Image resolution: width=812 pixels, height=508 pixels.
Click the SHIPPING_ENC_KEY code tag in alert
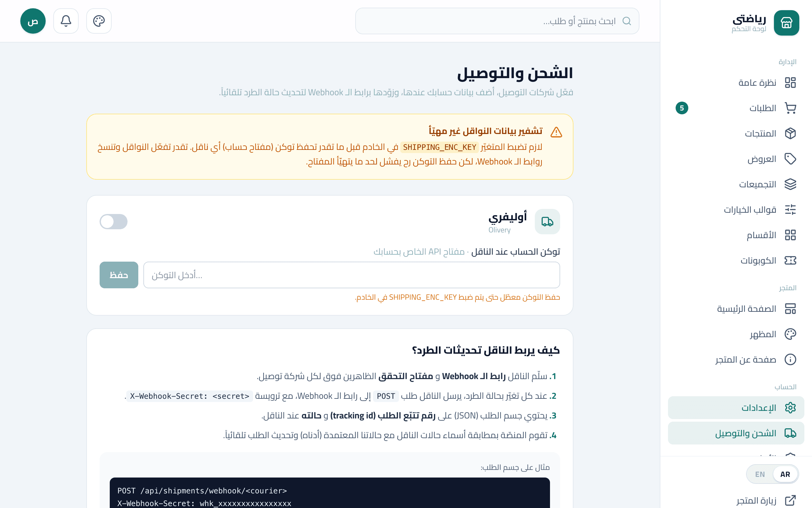point(439,147)
